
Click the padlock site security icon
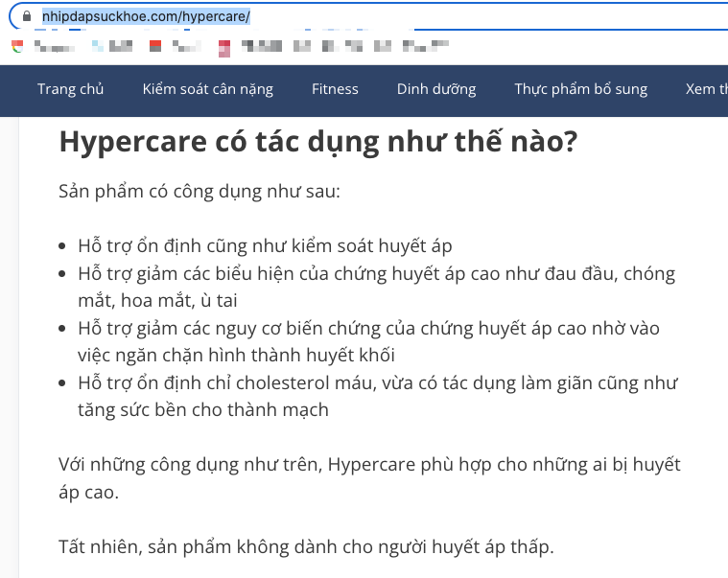pyautogui.click(x=27, y=16)
